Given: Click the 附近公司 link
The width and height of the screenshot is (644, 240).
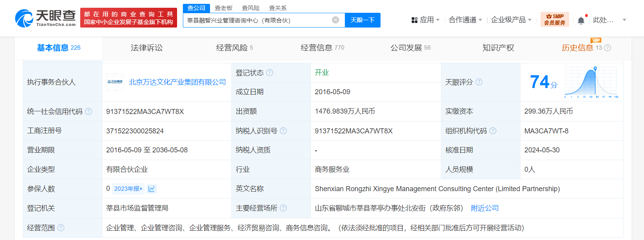Looking at the screenshot, I should tap(484, 208).
